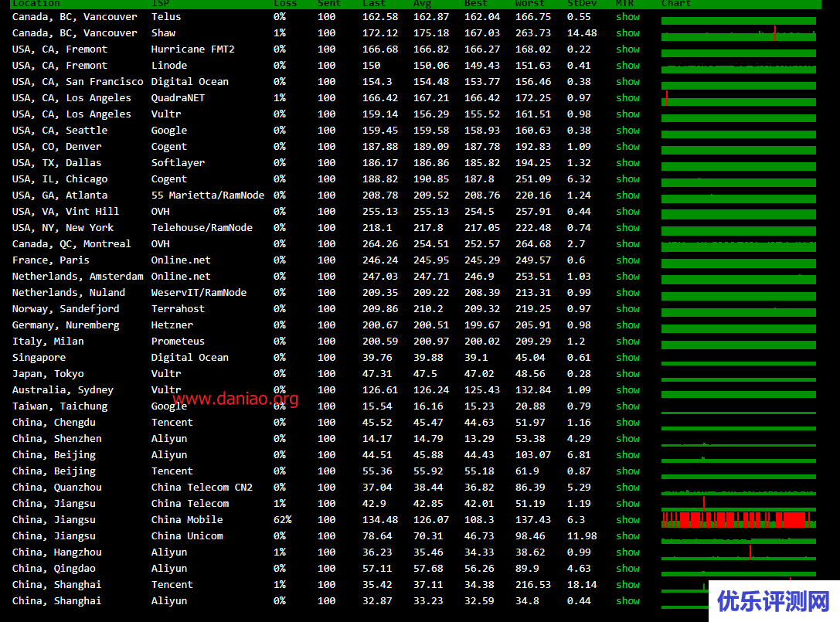
Task: Open the www.daniao.org watermark link
Action: 236,399
